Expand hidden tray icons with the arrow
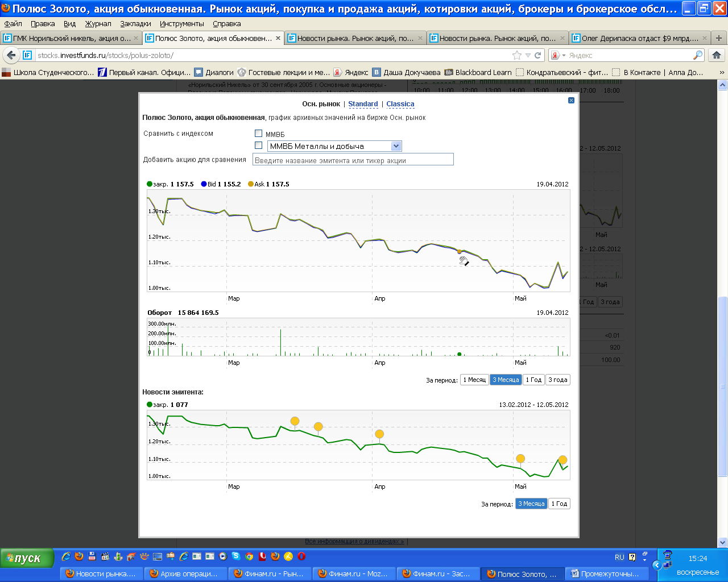The width and height of the screenshot is (728, 582). click(657, 565)
